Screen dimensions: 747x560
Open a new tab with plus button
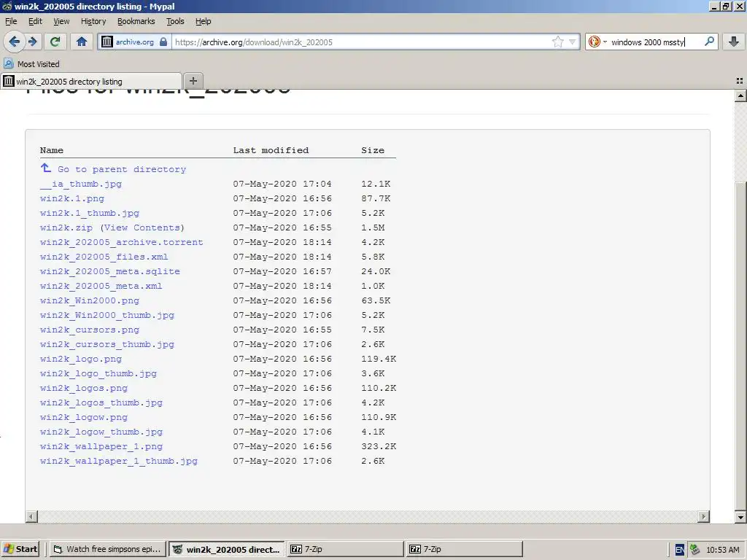click(193, 81)
